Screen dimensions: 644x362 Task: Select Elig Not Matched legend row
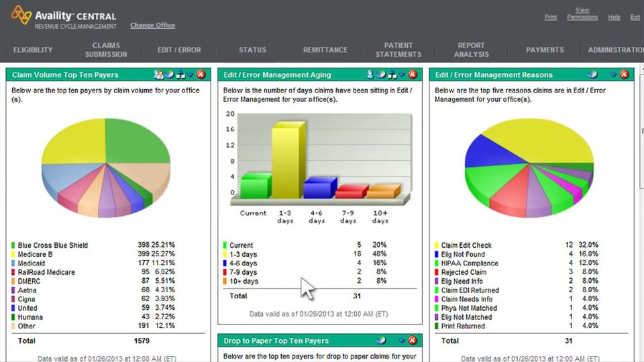tap(517, 317)
